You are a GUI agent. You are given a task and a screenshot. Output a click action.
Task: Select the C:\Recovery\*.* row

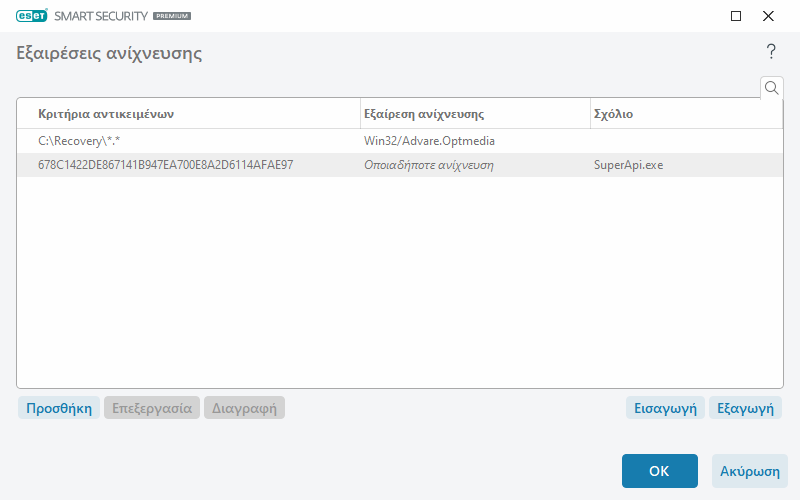399,141
